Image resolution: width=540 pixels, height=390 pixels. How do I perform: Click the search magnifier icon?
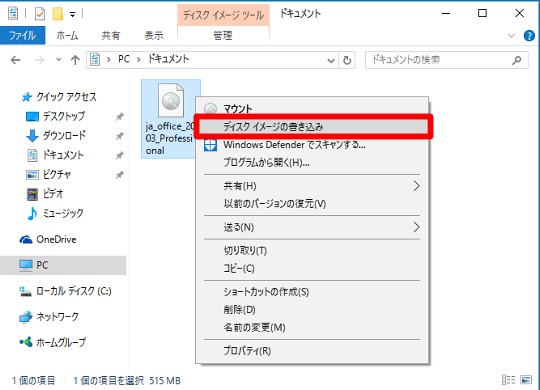(x=517, y=60)
